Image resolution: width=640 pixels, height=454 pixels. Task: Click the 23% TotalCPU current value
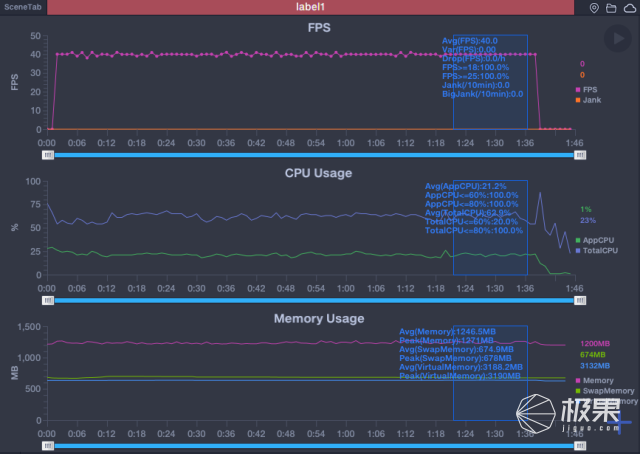pyautogui.click(x=588, y=220)
